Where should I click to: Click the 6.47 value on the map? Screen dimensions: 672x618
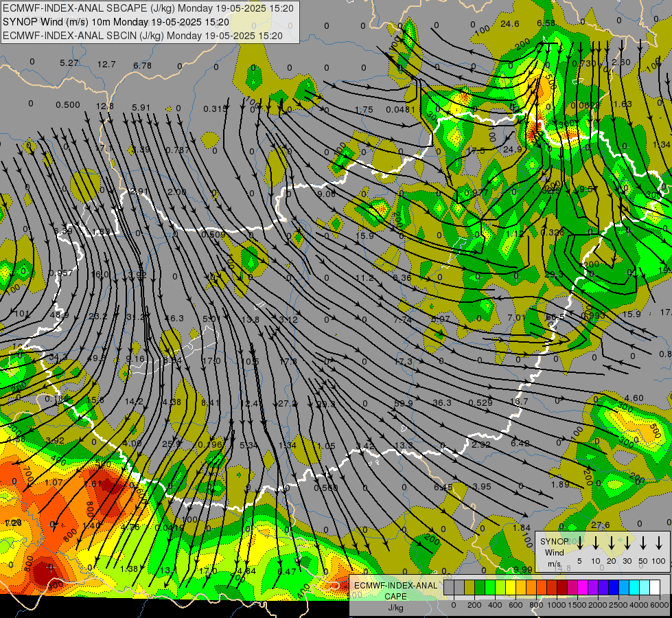point(287,572)
